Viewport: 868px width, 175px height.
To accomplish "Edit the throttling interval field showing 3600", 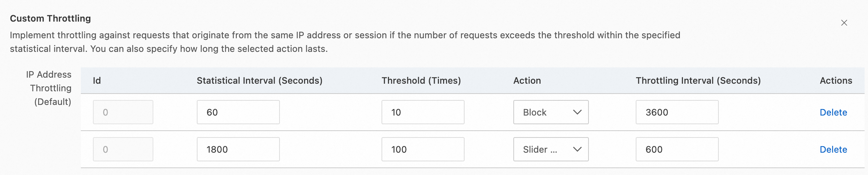I will (x=677, y=112).
